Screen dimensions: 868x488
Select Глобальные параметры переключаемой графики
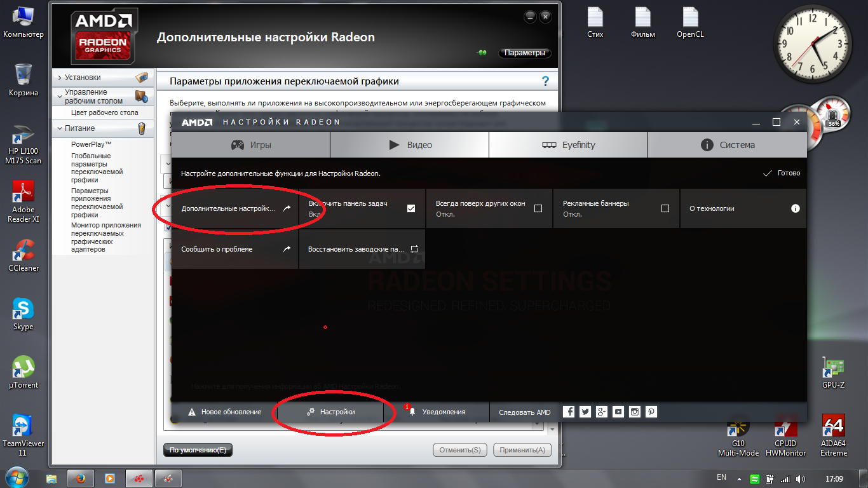point(97,168)
